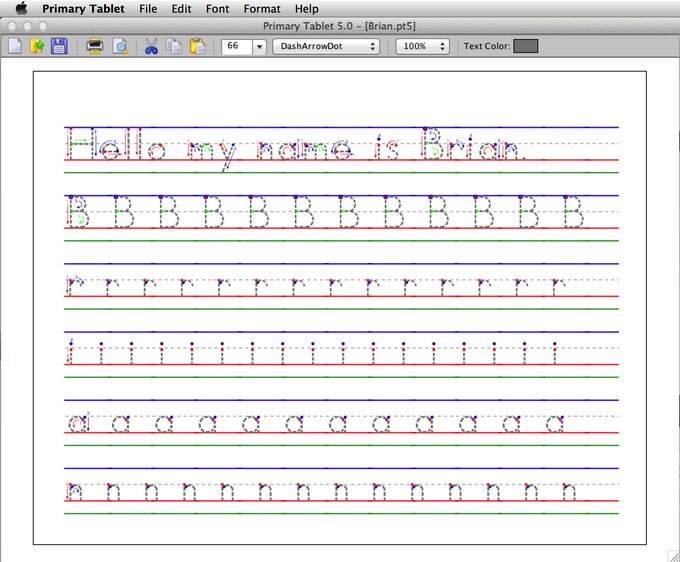Click the word Brian in the first line
Viewport: 680px width, 562px height.
point(471,148)
